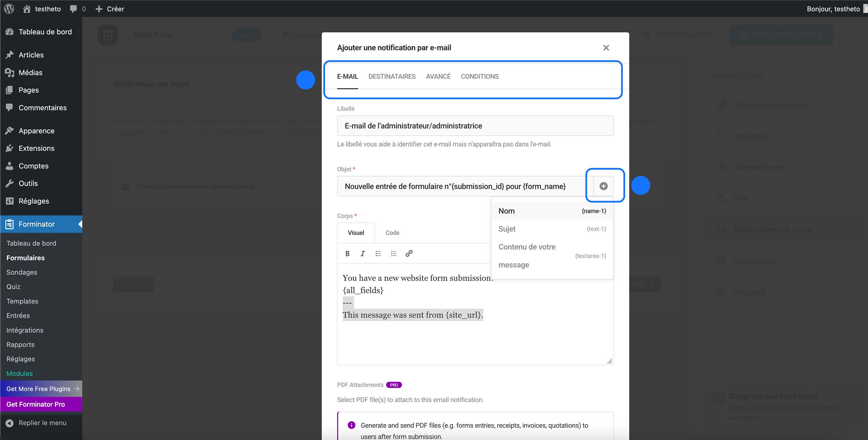Apply a bulleted list in the editor
868x440 pixels.
coord(378,253)
